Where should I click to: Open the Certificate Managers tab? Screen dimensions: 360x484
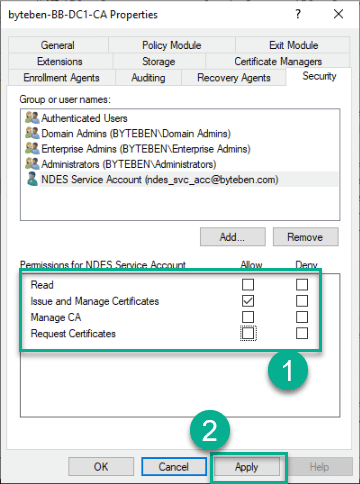pos(278,61)
